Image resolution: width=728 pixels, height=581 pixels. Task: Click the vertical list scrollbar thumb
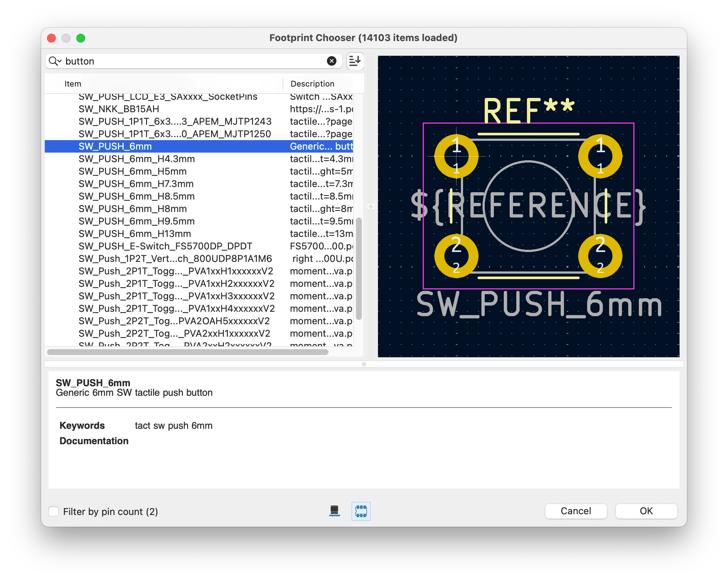(x=359, y=268)
